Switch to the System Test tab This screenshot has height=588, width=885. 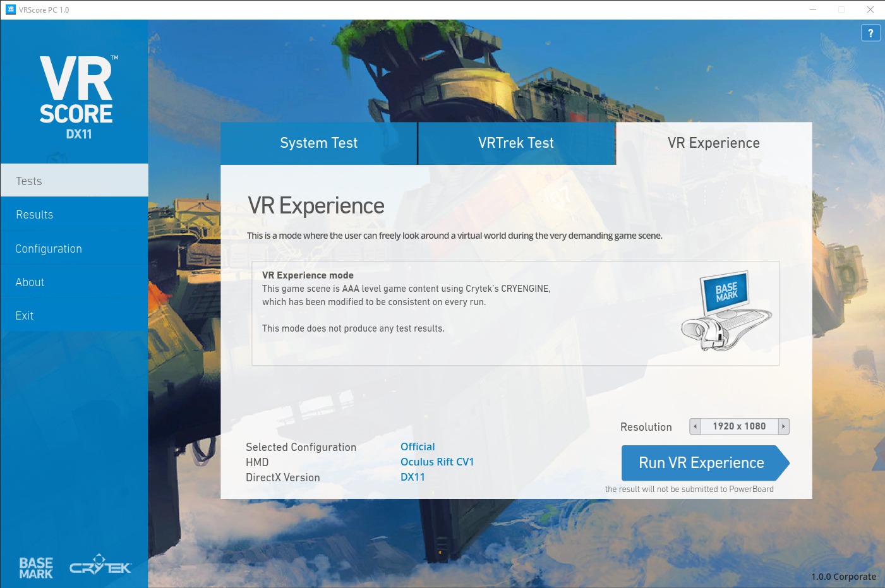pyautogui.click(x=318, y=143)
